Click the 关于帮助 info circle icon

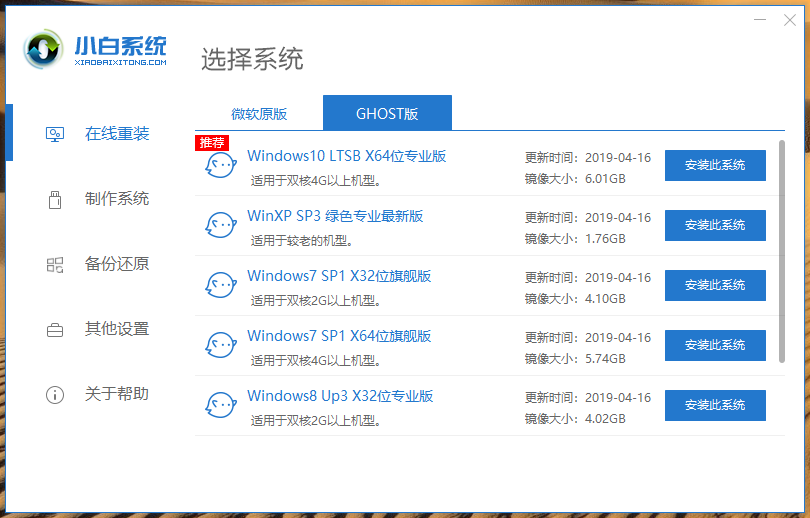[55, 394]
